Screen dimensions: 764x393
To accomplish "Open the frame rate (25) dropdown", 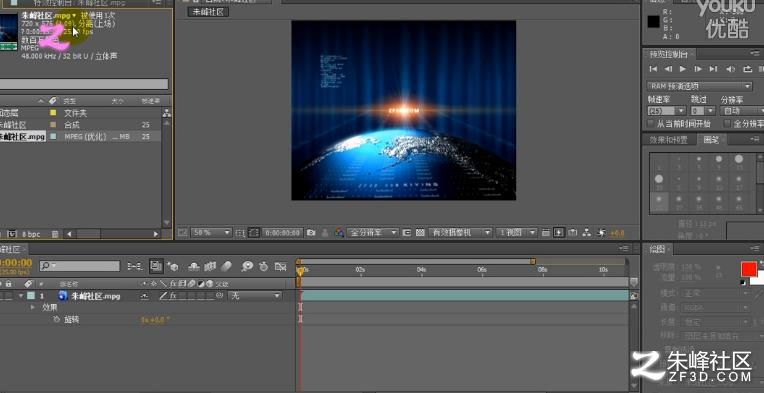I will (x=667, y=111).
